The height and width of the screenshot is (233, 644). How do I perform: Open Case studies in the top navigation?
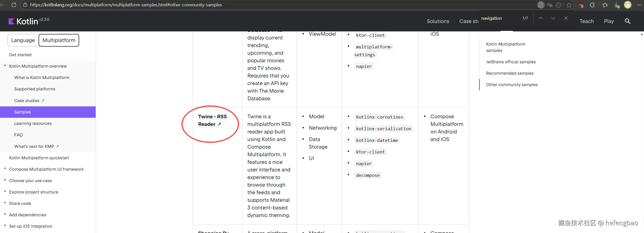[469, 21]
